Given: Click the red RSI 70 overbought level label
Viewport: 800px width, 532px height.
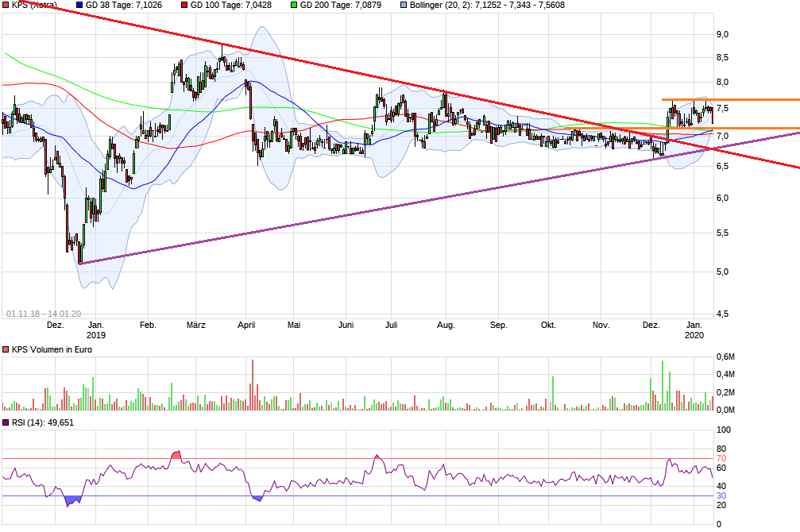Looking at the screenshot, I should (x=721, y=459).
